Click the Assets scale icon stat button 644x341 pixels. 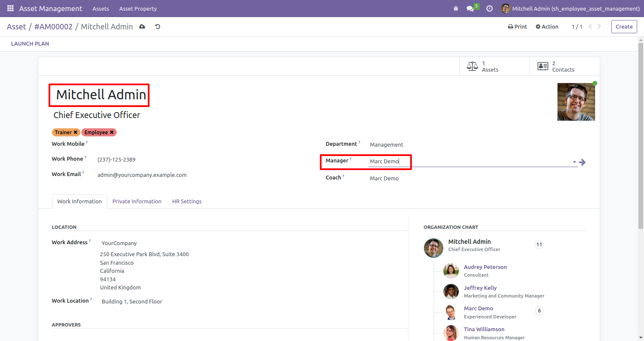[x=472, y=66]
